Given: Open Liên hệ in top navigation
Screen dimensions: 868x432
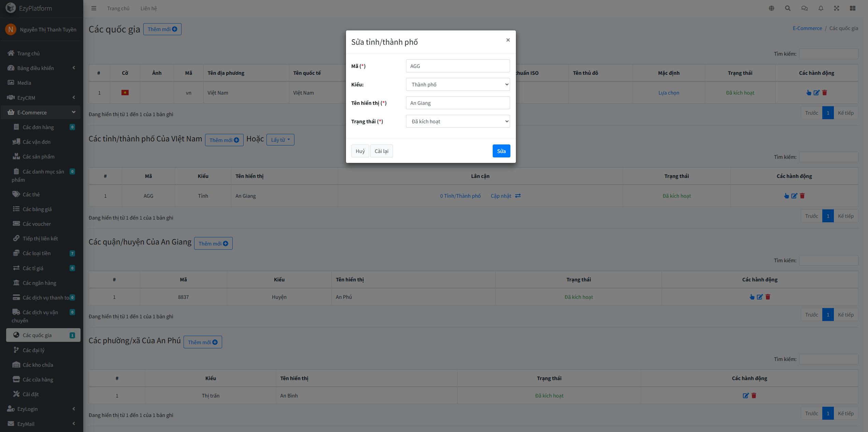Looking at the screenshot, I should (x=148, y=8).
